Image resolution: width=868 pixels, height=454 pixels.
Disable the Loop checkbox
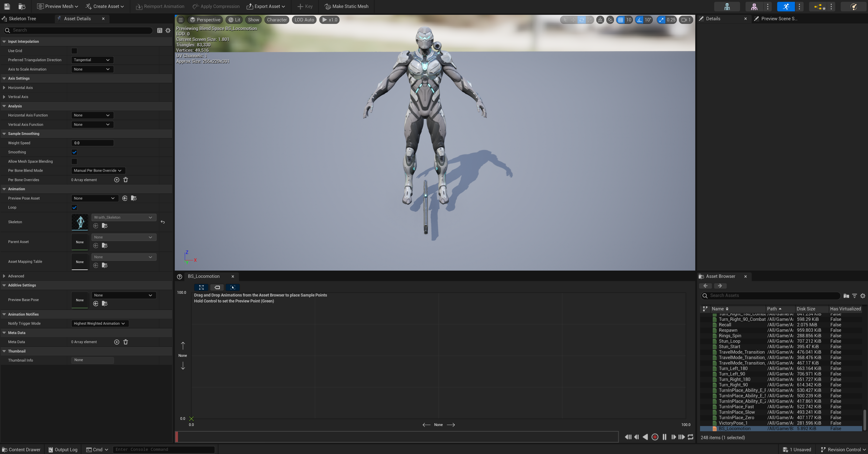tap(74, 208)
